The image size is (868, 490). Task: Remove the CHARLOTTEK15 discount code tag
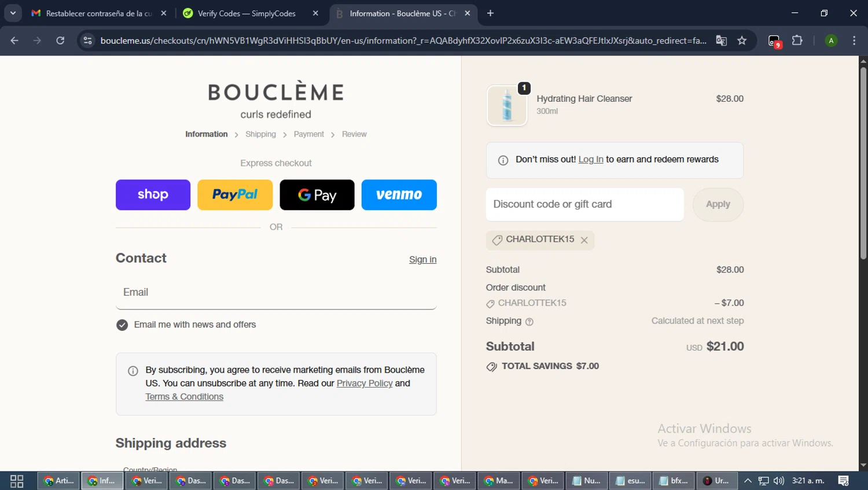(x=584, y=240)
